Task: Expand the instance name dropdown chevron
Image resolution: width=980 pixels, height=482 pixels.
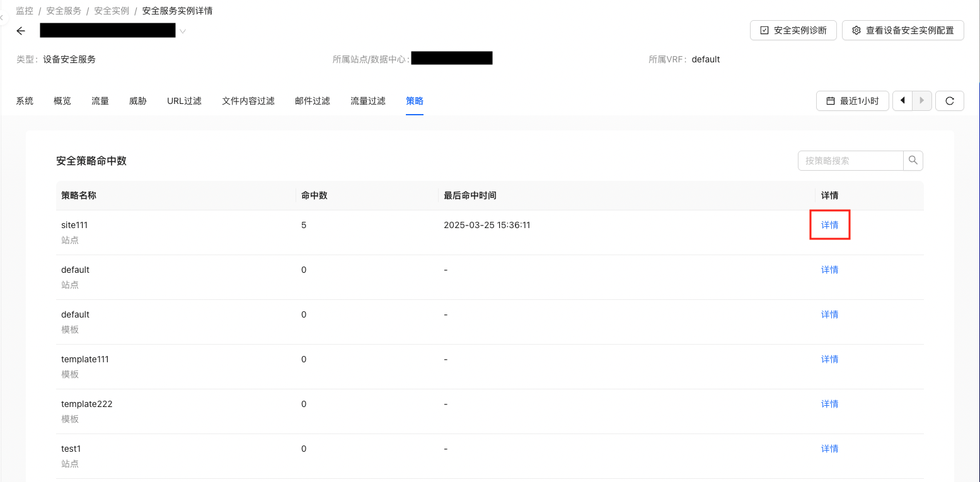Action: 183,31
